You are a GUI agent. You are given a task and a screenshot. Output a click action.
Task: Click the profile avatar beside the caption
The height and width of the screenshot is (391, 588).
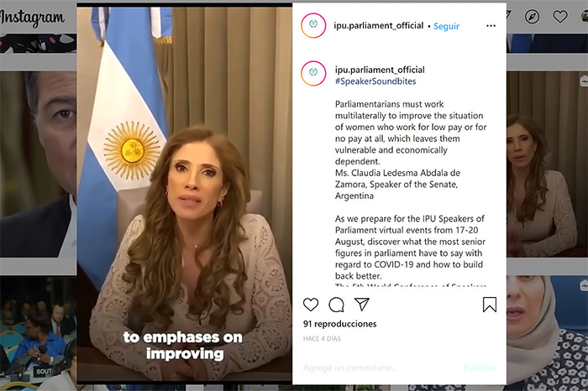(313, 73)
